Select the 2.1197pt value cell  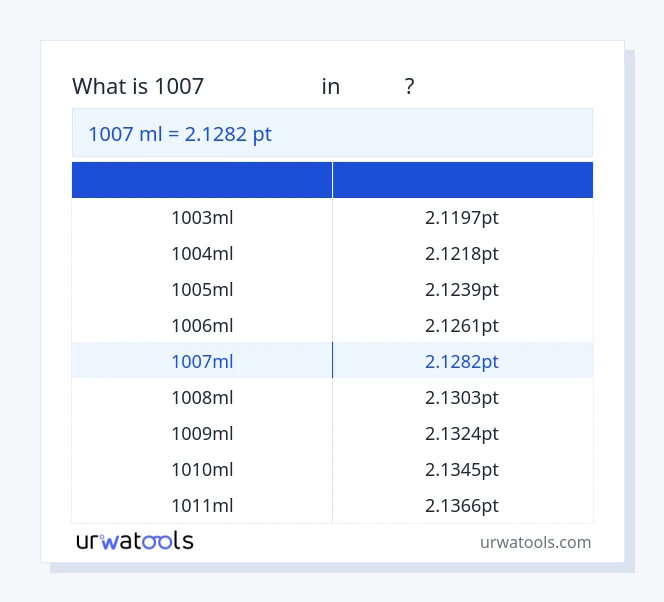click(x=462, y=217)
